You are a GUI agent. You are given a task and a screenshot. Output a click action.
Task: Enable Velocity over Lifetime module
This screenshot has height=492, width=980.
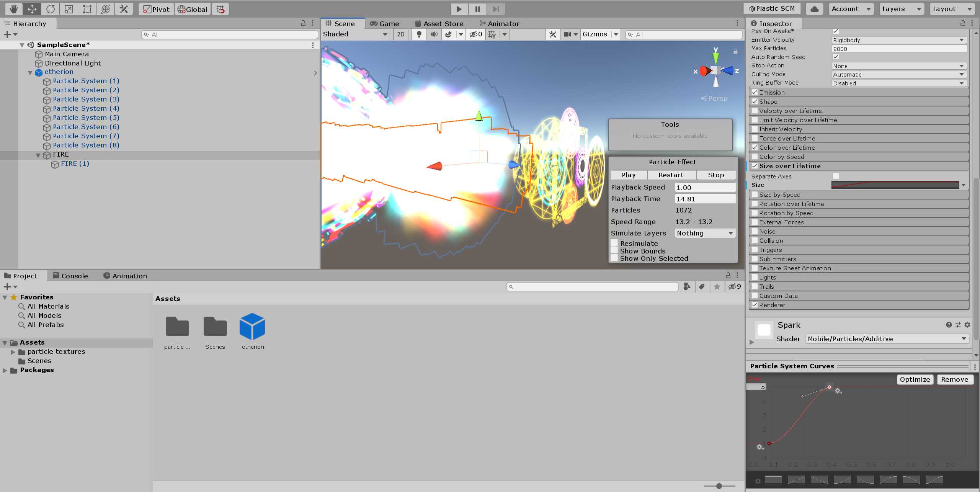pos(755,111)
